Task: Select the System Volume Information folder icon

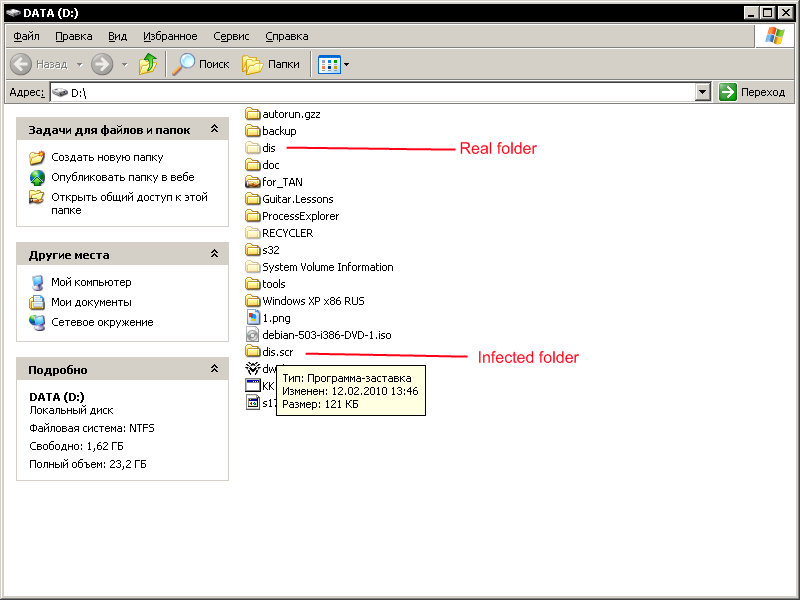Action: [x=253, y=266]
